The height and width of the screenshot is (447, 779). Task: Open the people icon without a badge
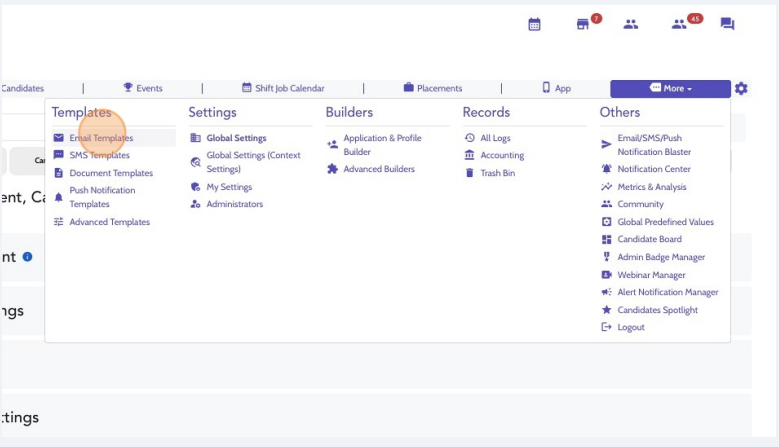click(630, 24)
